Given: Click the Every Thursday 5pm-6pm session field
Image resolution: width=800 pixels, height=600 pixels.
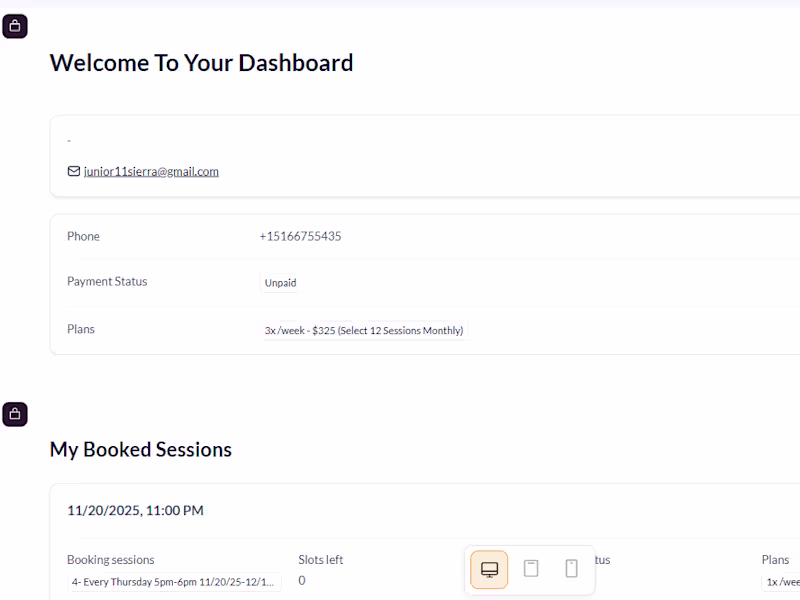Looking at the screenshot, I should (174, 582).
